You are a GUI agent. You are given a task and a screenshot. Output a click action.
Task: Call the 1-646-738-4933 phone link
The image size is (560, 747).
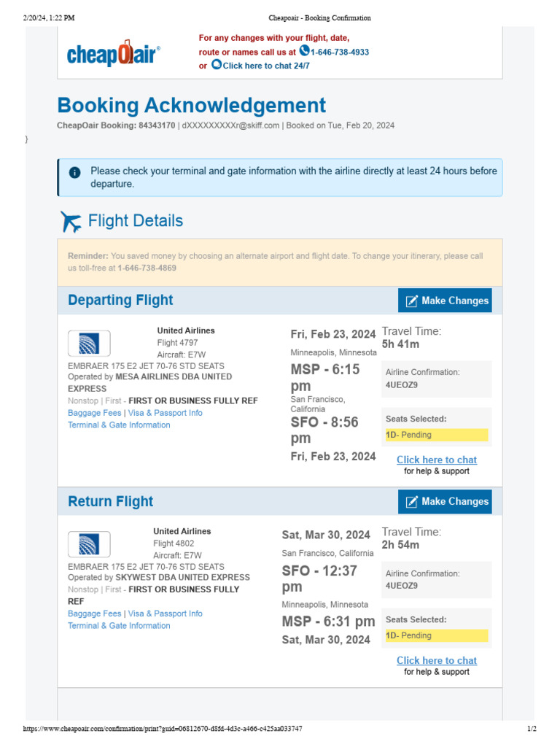[x=340, y=52]
